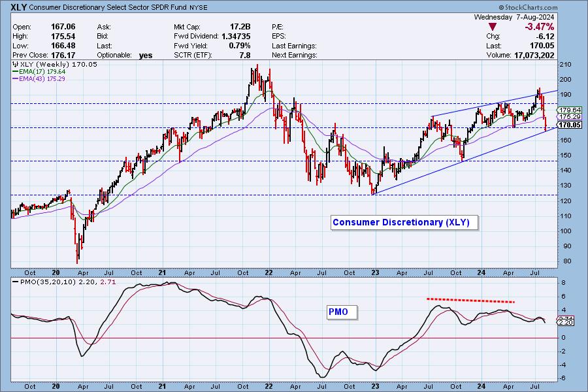The height and width of the screenshot is (392, 588).
Task: Click the -6 label on the PMO axis
Action: click(562, 378)
